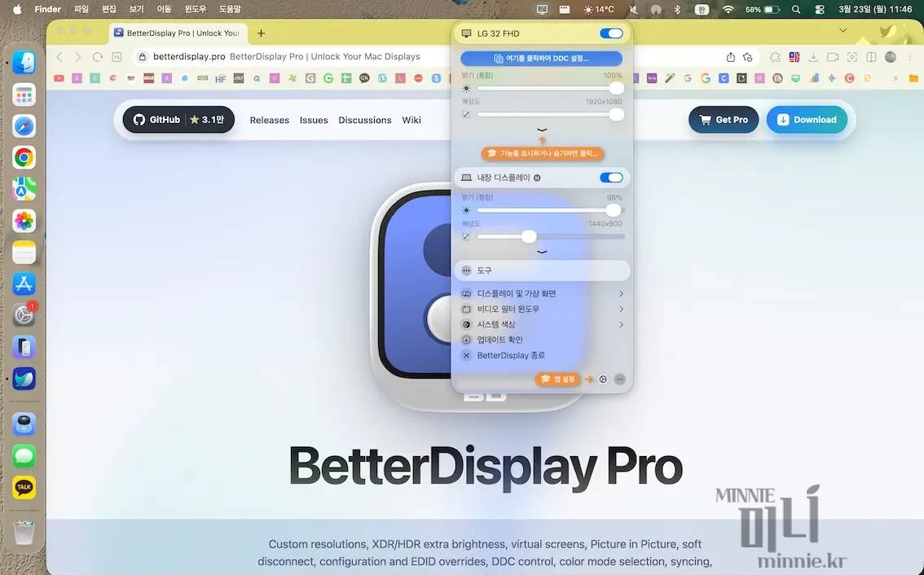Viewport: 924px width, 575px height.
Task: Select the BetterDisplay Pro browser tab
Action: point(178,33)
